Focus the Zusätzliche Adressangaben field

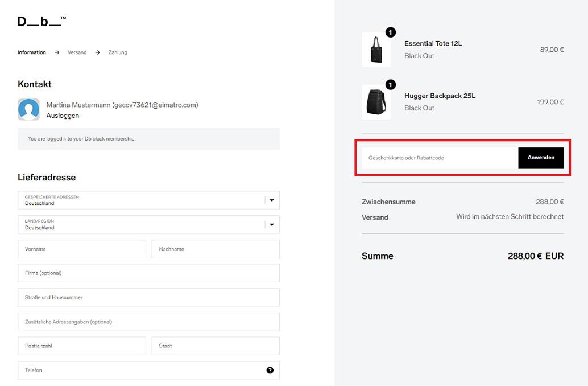(x=148, y=322)
